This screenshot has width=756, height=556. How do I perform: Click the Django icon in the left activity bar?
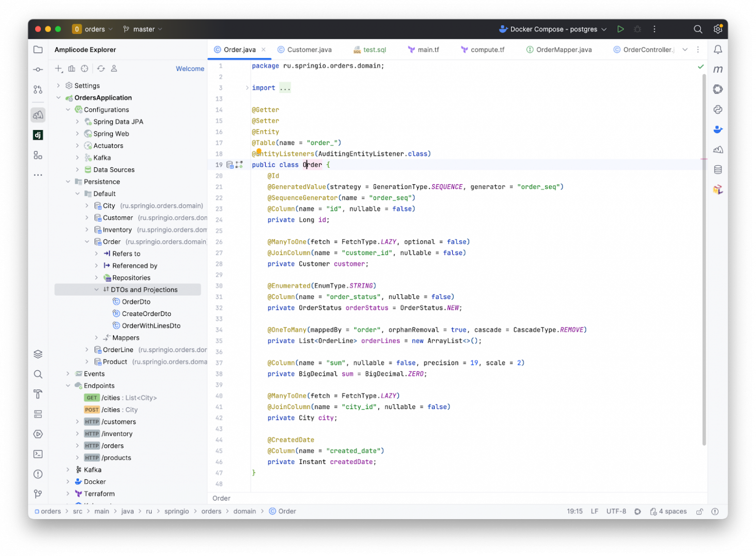(x=38, y=135)
